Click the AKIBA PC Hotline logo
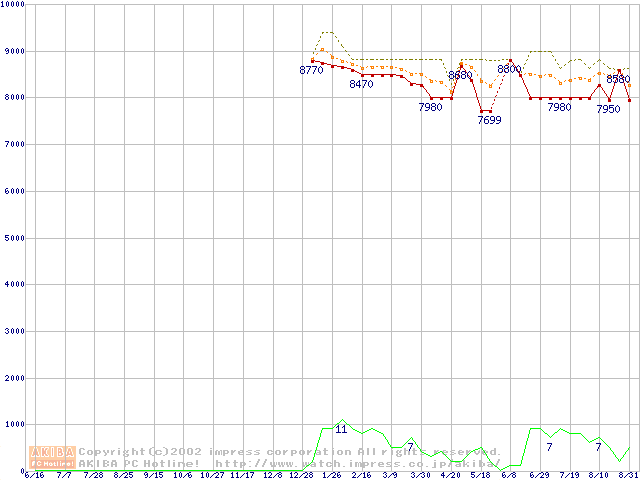The height and width of the screenshot is (480, 640). [x=53, y=457]
